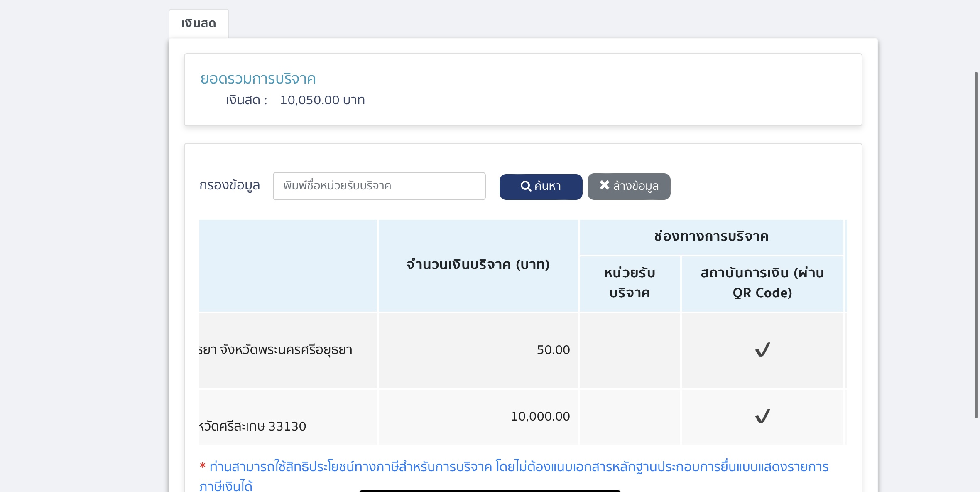Select the เงินสด tab

coord(198,24)
